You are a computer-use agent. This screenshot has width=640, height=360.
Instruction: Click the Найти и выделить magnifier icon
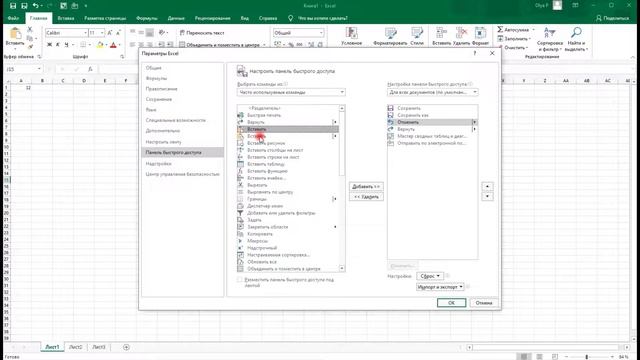coord(576,33)
